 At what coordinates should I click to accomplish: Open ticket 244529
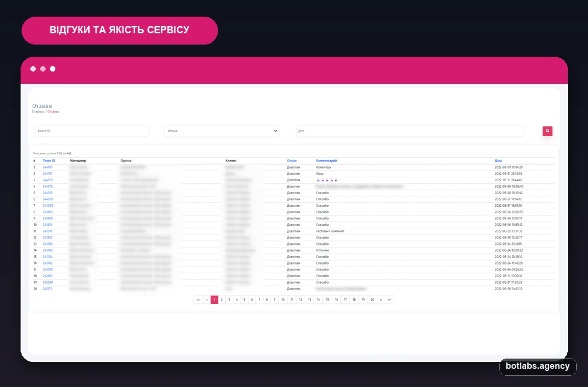click(x=48, y=180)
